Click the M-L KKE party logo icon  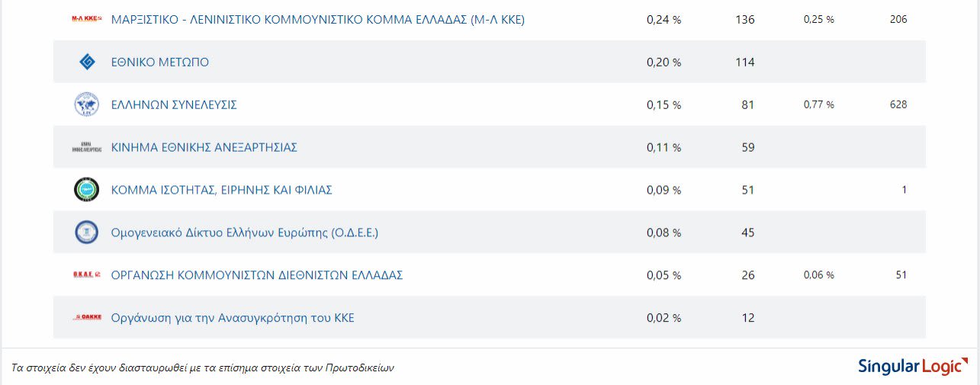[86, 19]
